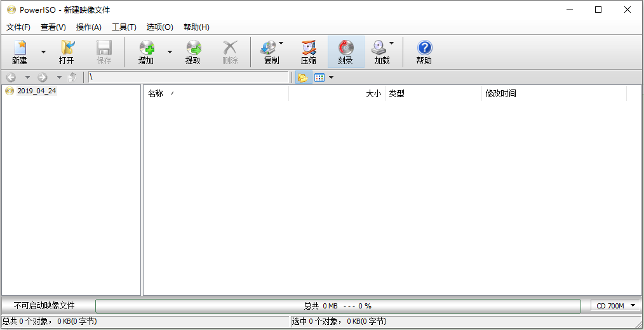Click the 增加 (Add) files icon

146,49
